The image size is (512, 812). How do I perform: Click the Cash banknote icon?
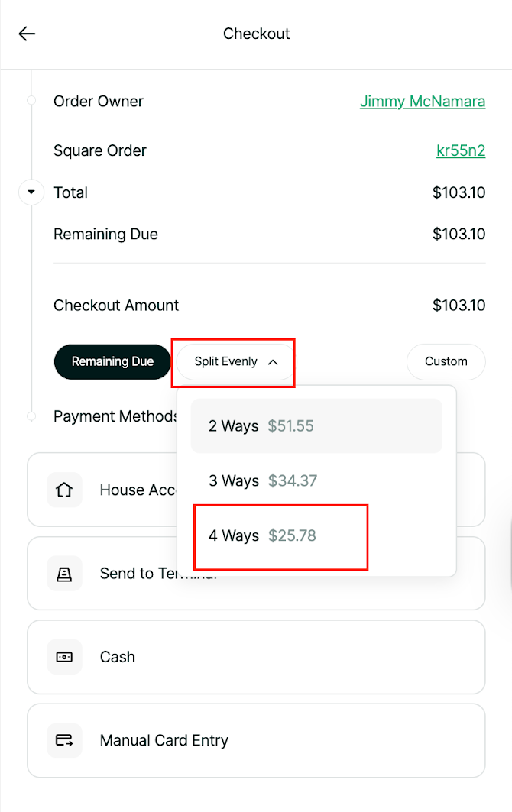64,657
